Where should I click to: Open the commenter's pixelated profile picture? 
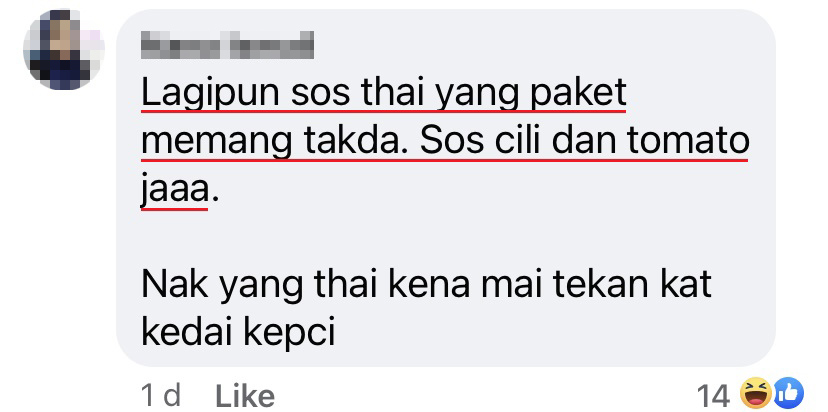click(62, 49)
